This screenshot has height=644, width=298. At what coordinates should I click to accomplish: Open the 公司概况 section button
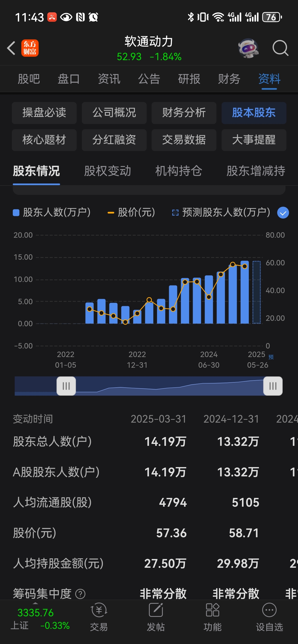pos(114,113)
